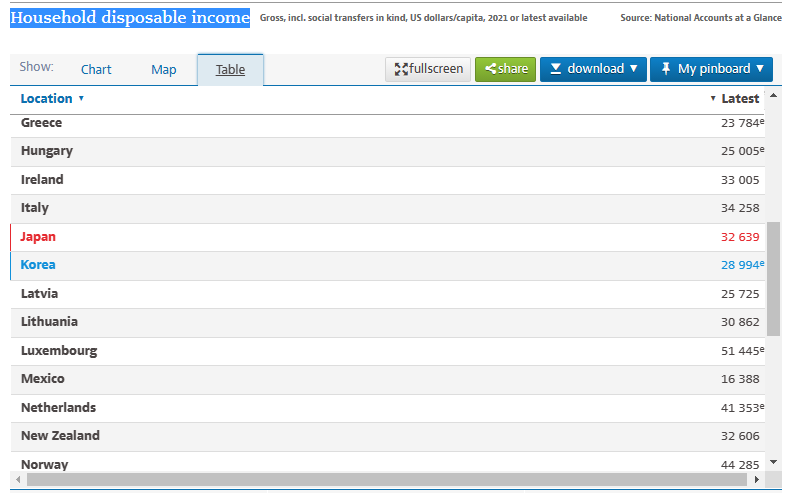Select the Table tab
The image size is (789, 493).
click(x=230, y=69)
